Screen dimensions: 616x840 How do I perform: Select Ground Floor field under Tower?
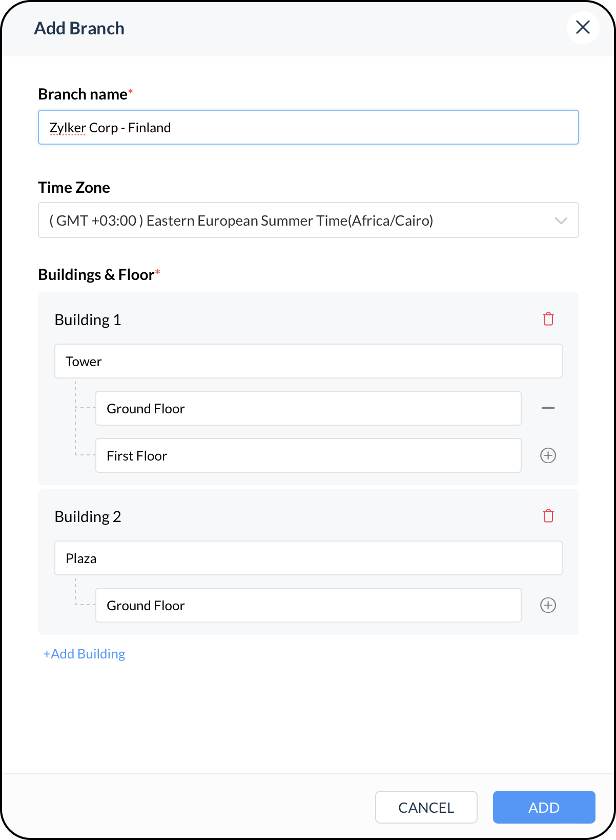[309, 408]
